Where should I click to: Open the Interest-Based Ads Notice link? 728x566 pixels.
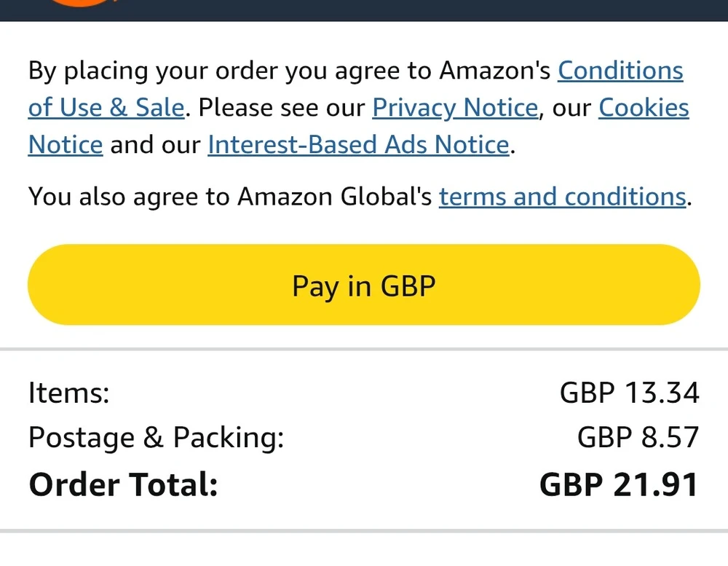click(x=358, y=144)
